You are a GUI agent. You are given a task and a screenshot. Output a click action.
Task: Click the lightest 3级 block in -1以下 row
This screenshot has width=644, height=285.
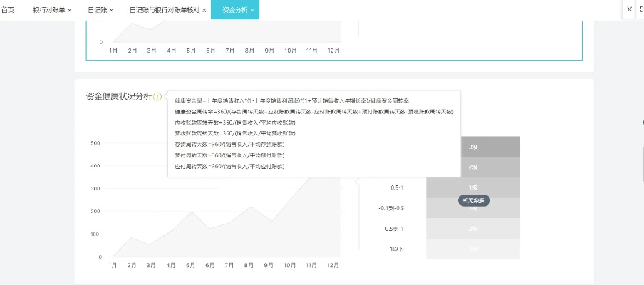(x=473, y=248)
